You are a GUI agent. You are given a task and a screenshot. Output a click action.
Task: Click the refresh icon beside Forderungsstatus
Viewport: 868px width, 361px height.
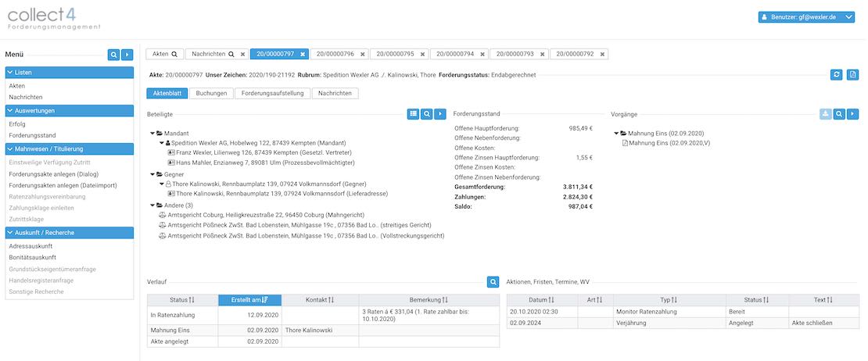coord(837,74)
